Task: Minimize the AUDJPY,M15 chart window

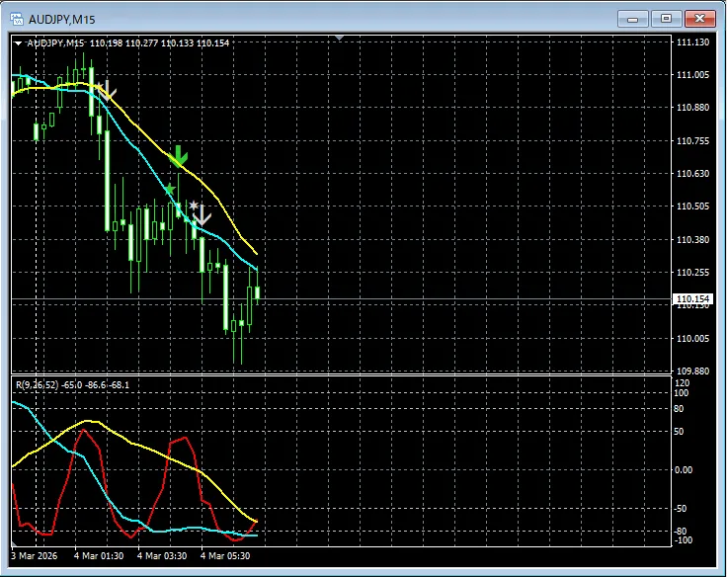Action: (632, 19)
